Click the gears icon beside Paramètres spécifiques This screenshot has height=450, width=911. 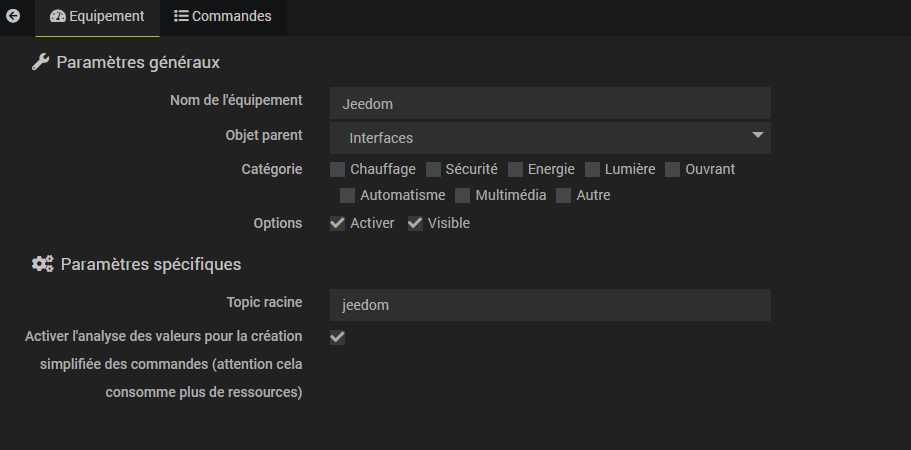click(x=42, y=264)
